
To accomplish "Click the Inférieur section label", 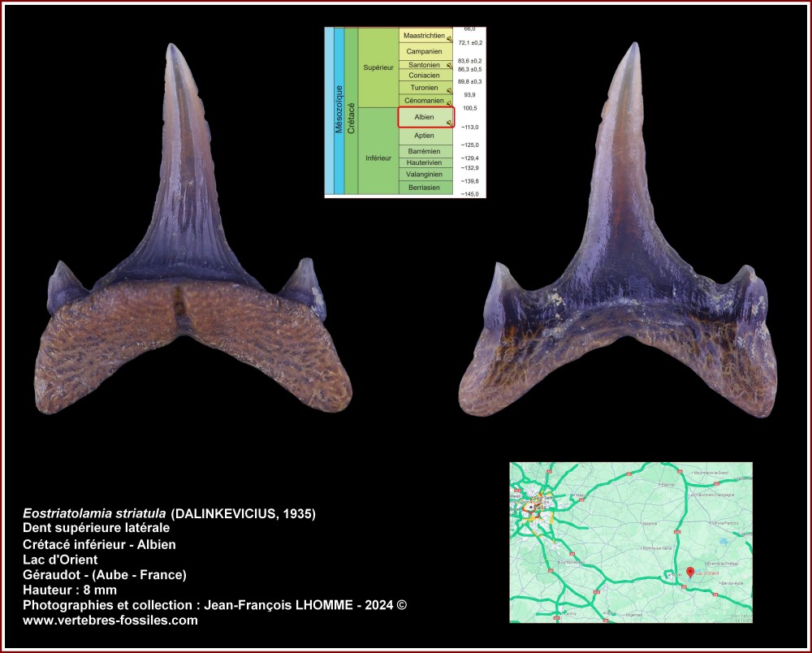I will [x=378, y=158].
